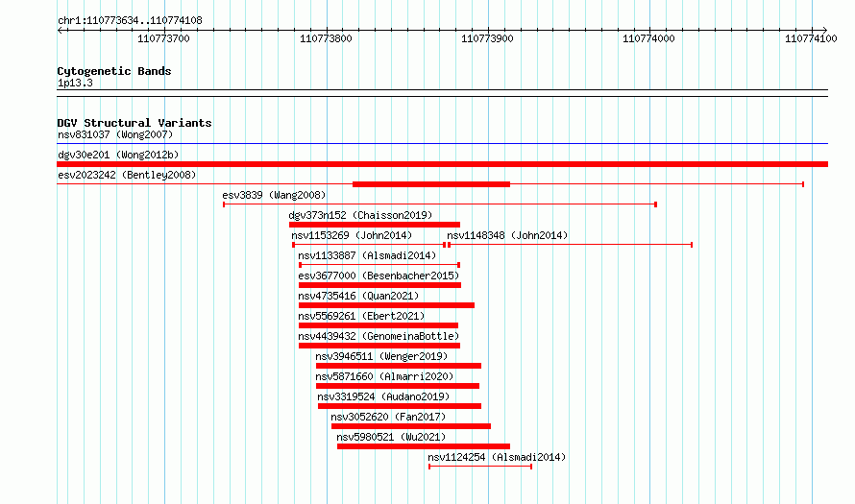
Task: Open nsv4735416 (Quan2021) label
Action: click(358, 296)
